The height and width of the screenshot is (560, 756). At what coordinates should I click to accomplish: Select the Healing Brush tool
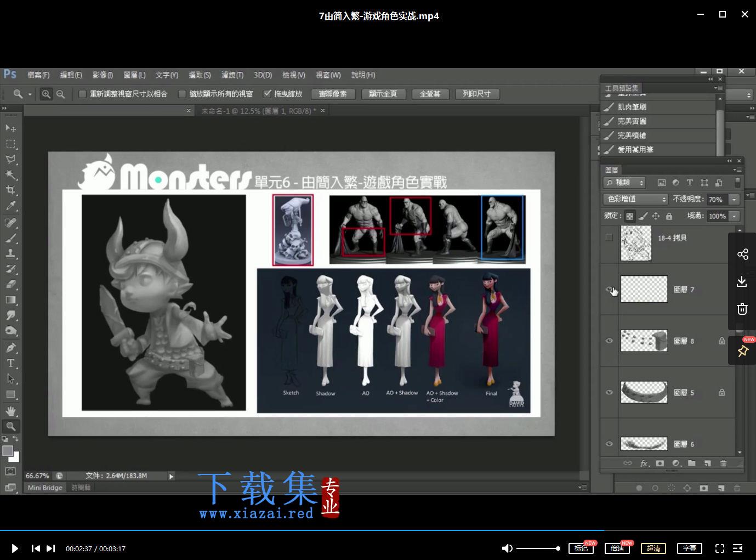(x=10, y=223)
